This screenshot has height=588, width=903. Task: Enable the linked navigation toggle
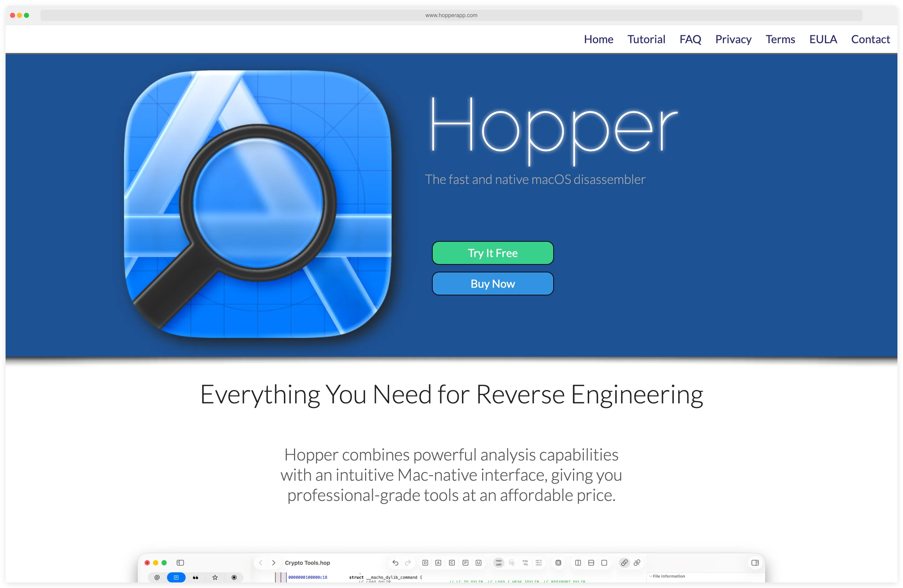pyautogui.click(x=625, y=563)
